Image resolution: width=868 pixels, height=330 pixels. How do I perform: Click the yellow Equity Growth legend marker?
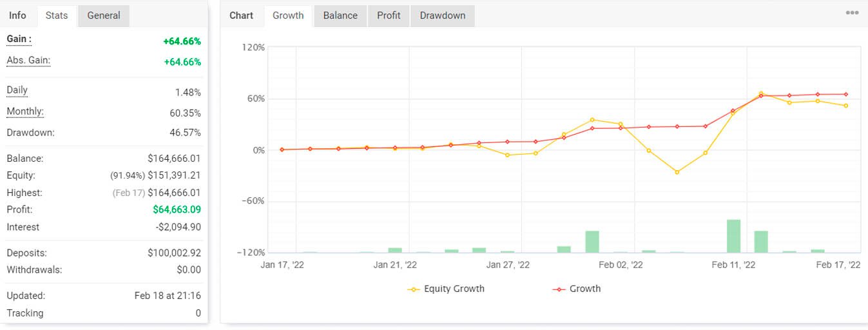(414, 289)
